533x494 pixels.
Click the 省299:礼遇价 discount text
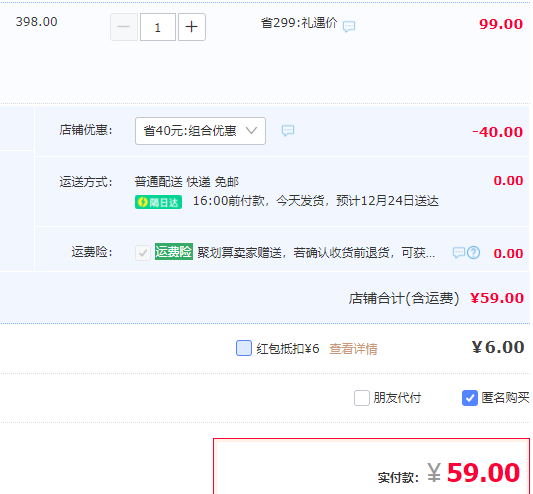click(299, 23)
